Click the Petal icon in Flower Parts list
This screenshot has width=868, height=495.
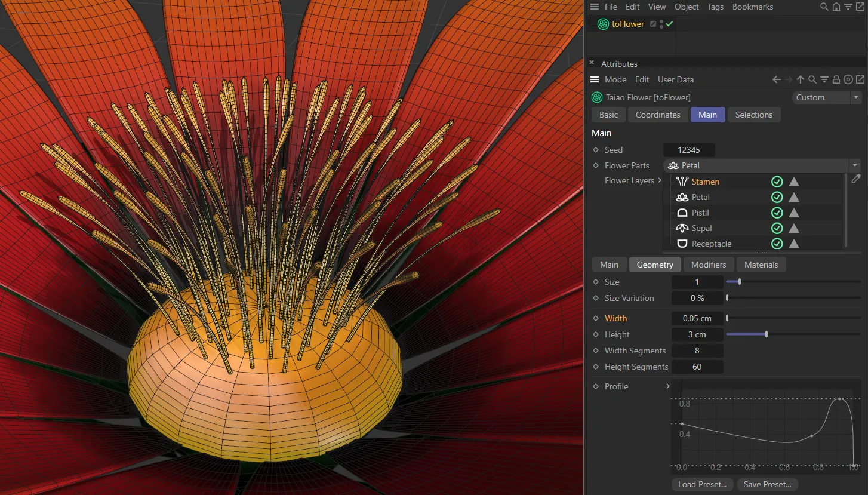click(682, 197)
